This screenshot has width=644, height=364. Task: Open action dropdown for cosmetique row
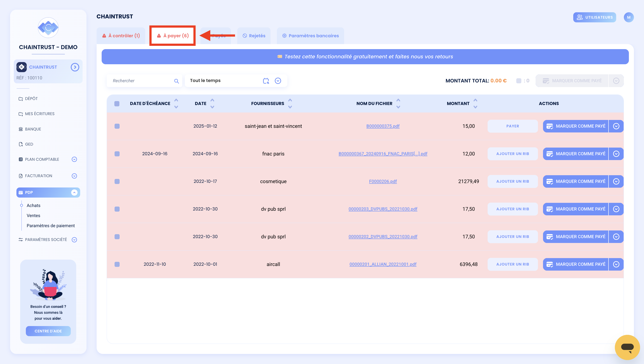(x=616, y=181)
